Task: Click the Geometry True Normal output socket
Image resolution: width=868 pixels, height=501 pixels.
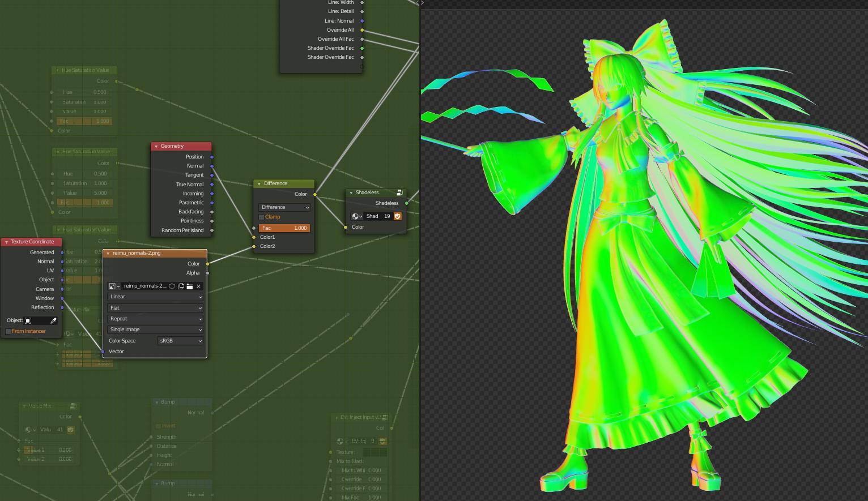Action: (212, 185)
